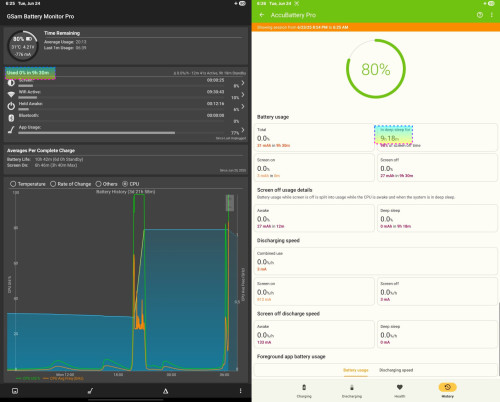Tap the Battery Life average row
This screenshot has height=402, width=500.
pos(45,159)
